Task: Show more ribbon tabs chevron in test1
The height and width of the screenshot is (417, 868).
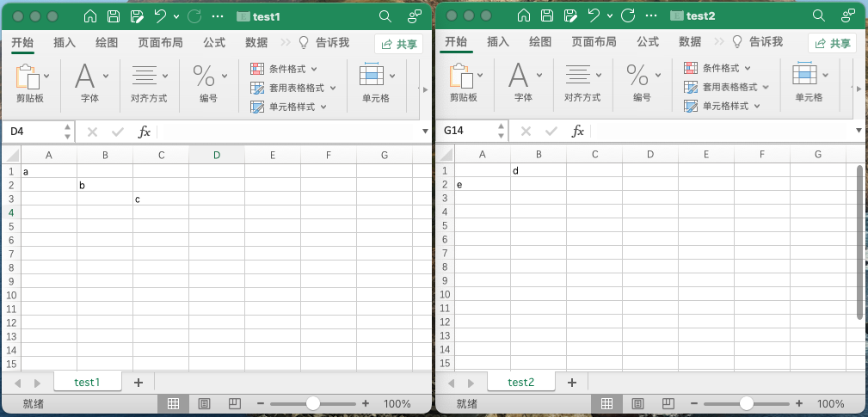Action: (x=285, y=43)
